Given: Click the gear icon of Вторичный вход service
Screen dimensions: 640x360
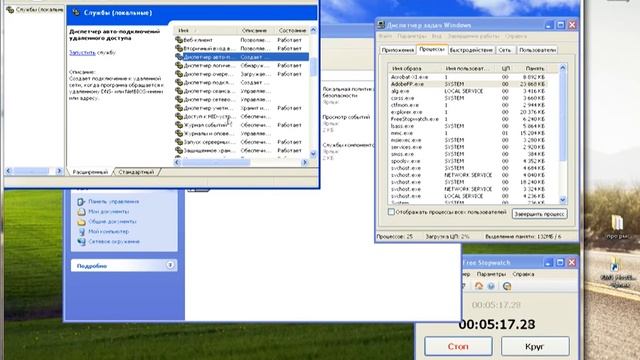Looking at the screenshot, I should (178, 48).
